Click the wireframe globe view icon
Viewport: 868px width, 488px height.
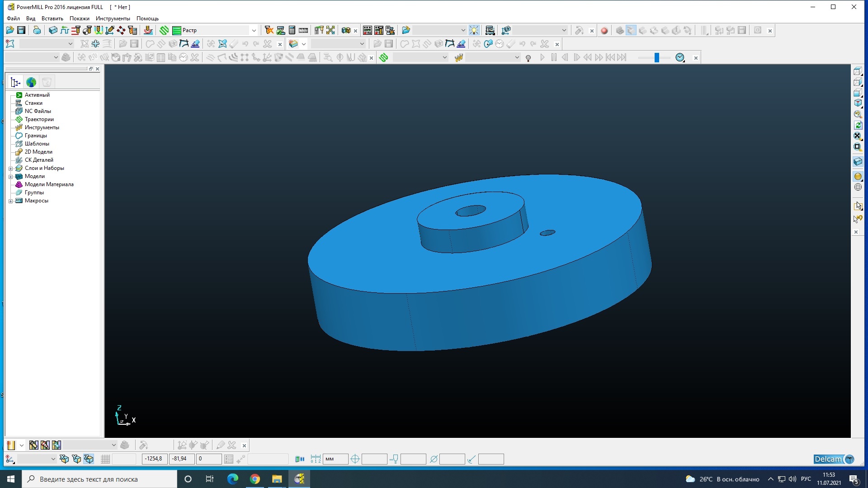pos(858,187)
